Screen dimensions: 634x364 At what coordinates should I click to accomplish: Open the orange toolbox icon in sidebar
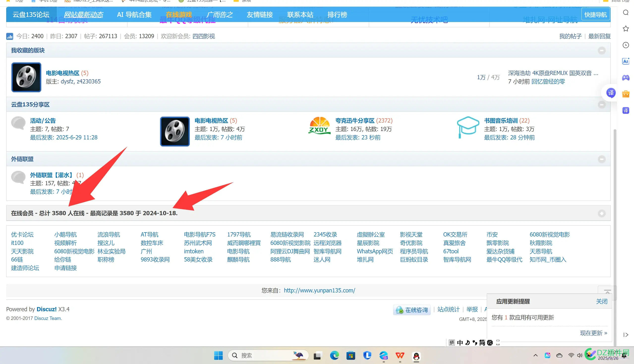point(626,94)
